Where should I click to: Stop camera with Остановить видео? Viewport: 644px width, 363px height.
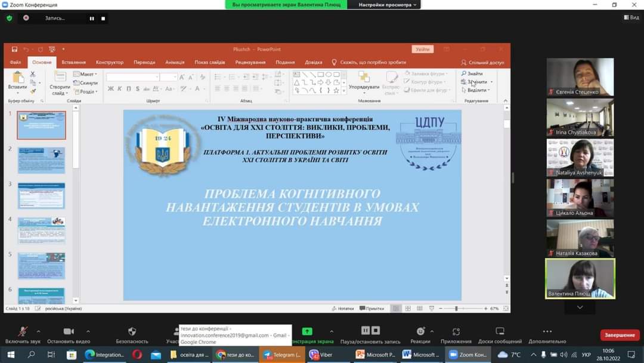[68, 332]
